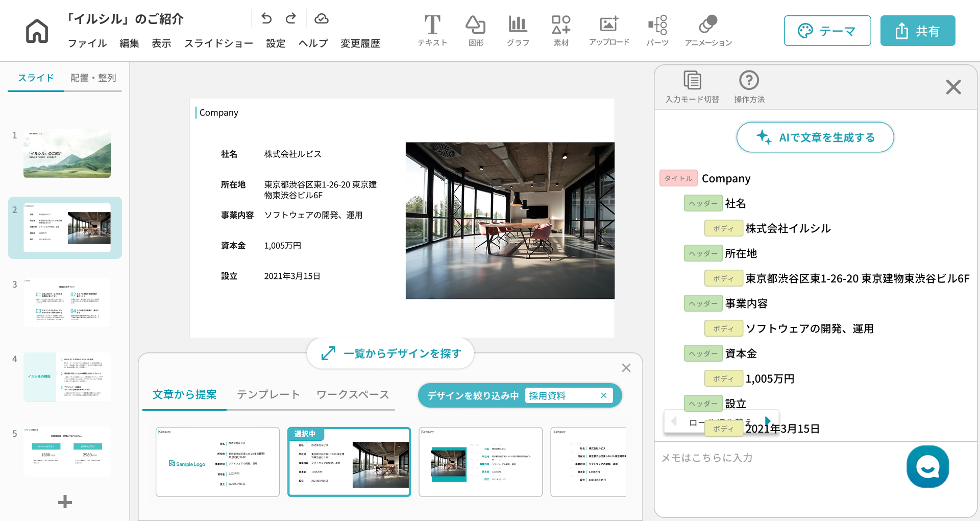Insert a グラフ chart
The width and height of the screenshot is (980, 521).
click(518, 31)
